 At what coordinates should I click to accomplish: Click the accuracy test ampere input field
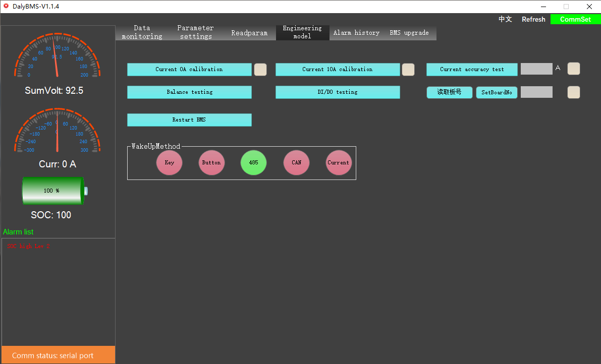536,69
